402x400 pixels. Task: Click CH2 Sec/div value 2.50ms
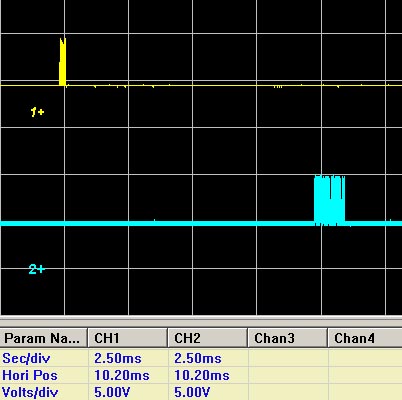198,359
